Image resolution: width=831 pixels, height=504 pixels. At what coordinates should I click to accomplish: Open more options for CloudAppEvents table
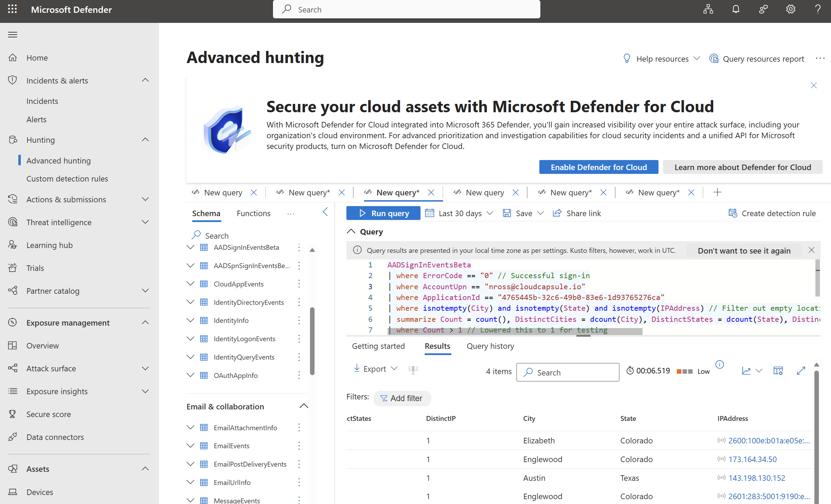[299, 284]
